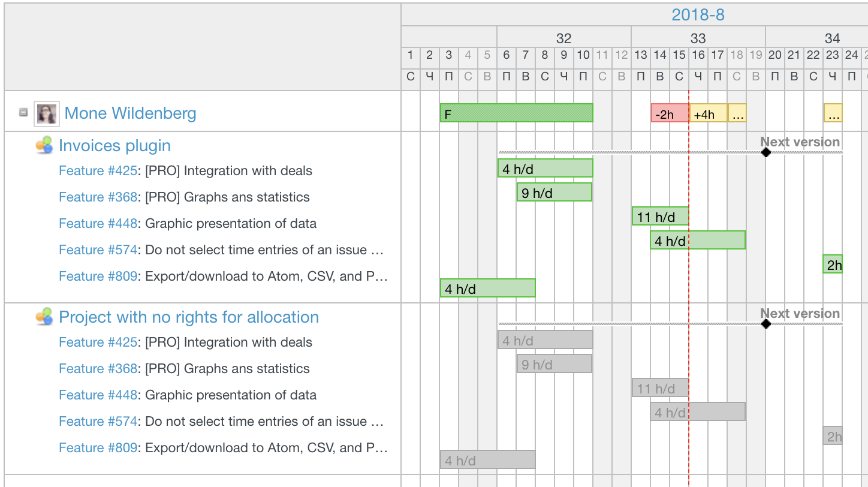Select the green 11 h/d allocation bar
The image size is (868, 487).
[660, 216]
